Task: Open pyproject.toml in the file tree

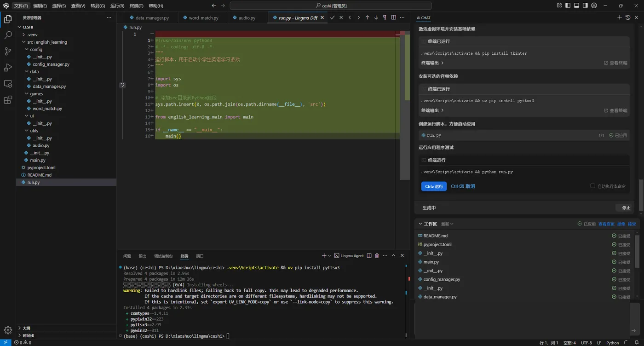Action: (x=41, y=167)
